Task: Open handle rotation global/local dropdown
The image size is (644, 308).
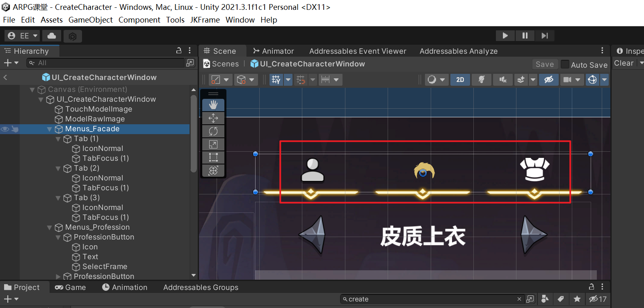Action: [x=246, y=80]
